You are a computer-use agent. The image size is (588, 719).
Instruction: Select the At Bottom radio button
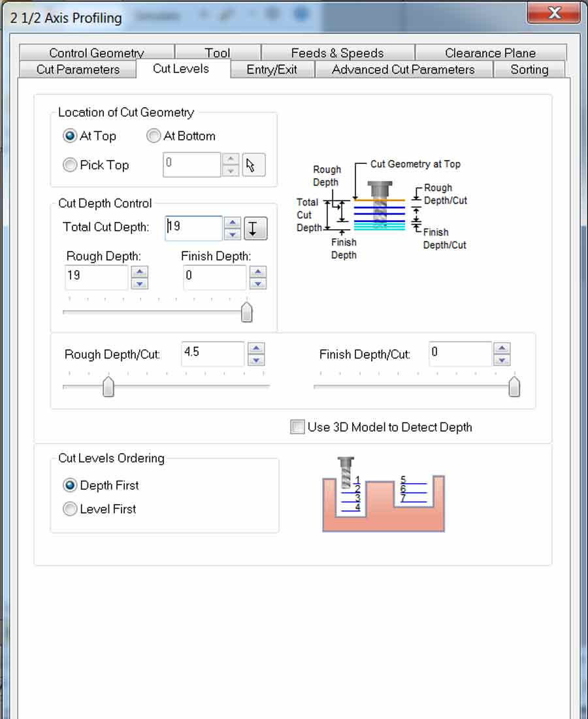click(154, 136)
